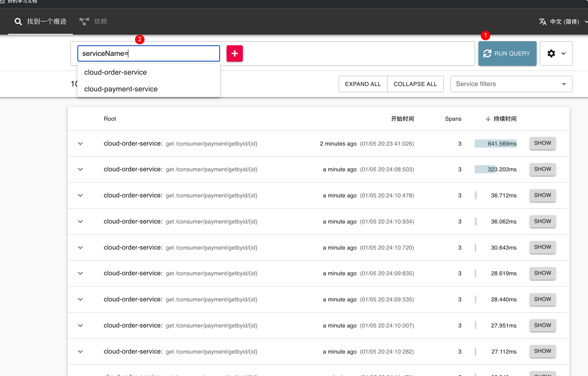Sort by duration using the arrow icon
This screenshot has height=376, width=588.
488,119
